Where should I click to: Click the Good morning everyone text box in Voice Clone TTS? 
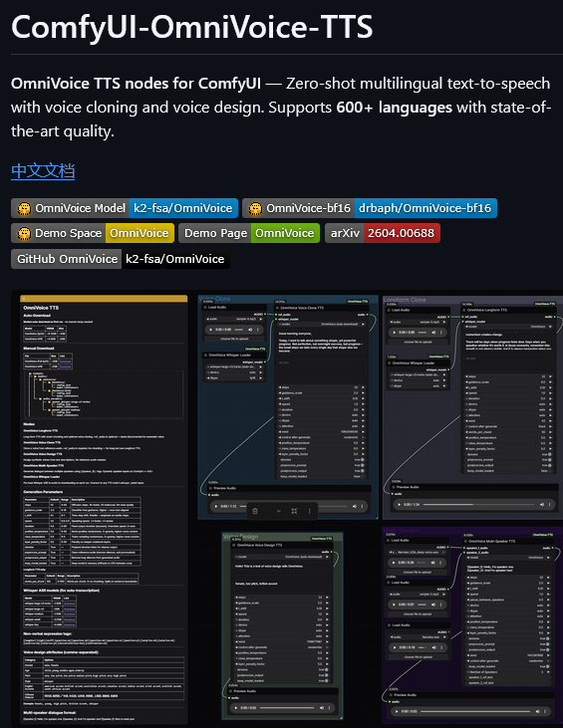322,343
